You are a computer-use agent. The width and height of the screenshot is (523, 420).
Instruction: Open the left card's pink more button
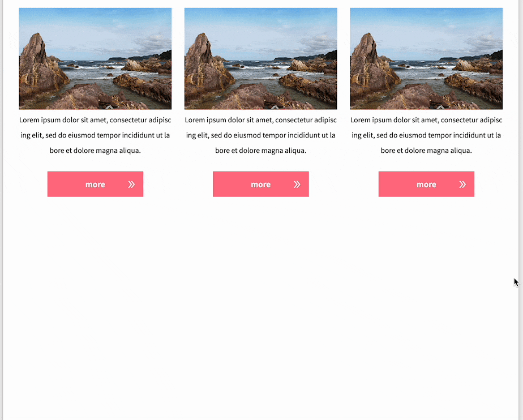click(x=96, y=184)
